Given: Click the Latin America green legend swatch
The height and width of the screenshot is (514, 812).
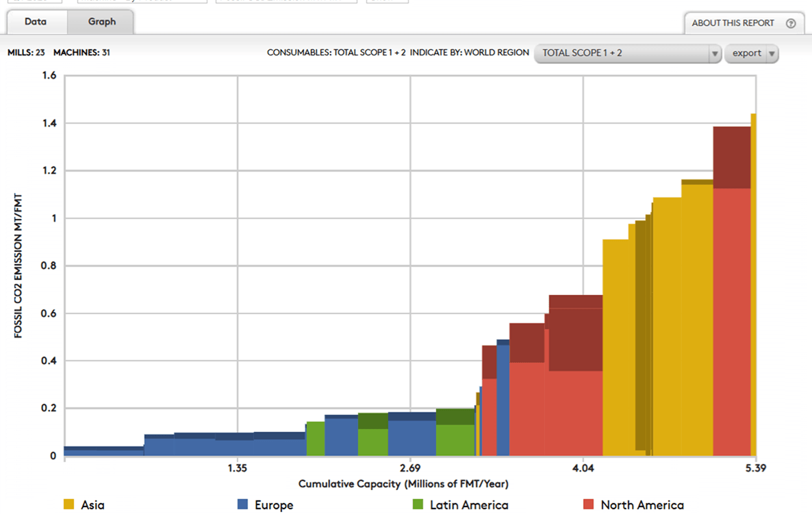Looking at the screenshot, I should pyautogui.click(x=418, y=504).
